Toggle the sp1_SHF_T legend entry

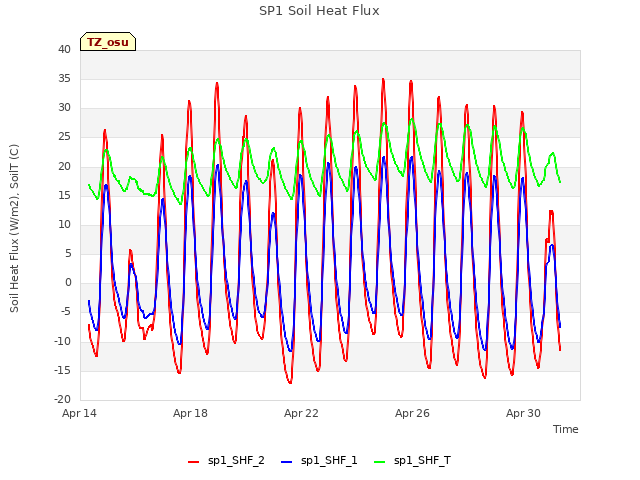412,461
